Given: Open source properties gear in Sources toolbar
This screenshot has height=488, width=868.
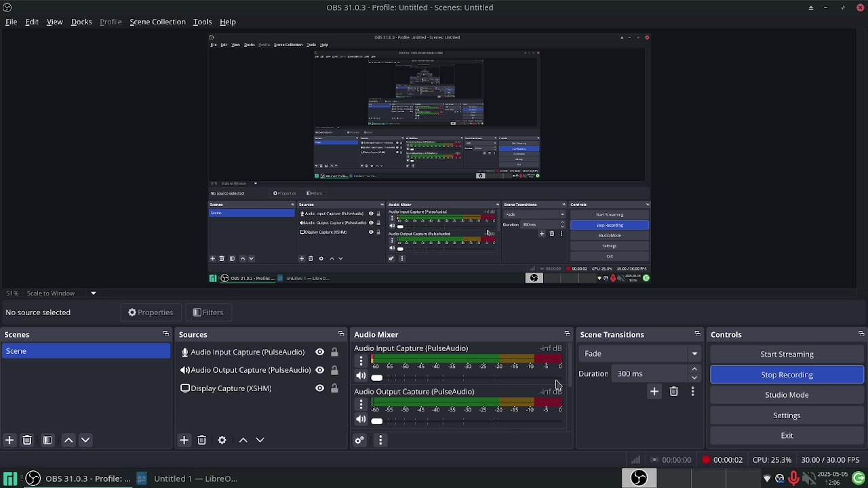Looking at the screenshot, I should (222, 441).
